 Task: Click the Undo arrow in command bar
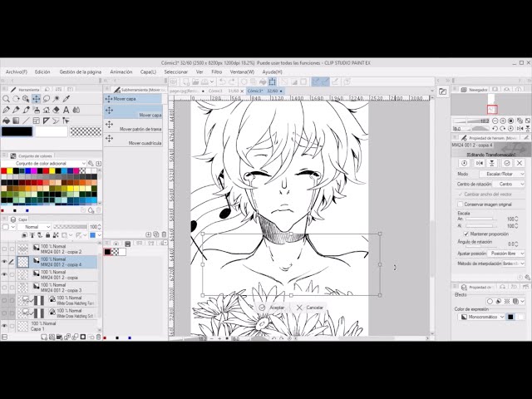[x=222, y=81]
